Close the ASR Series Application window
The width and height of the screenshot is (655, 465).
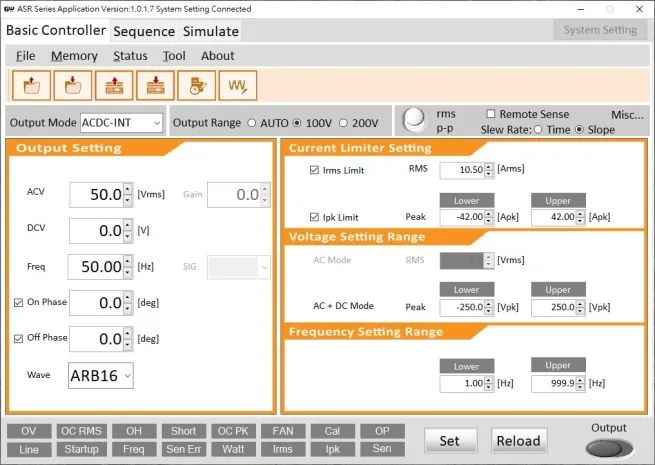pyautogui.click(x=639, y=9)
